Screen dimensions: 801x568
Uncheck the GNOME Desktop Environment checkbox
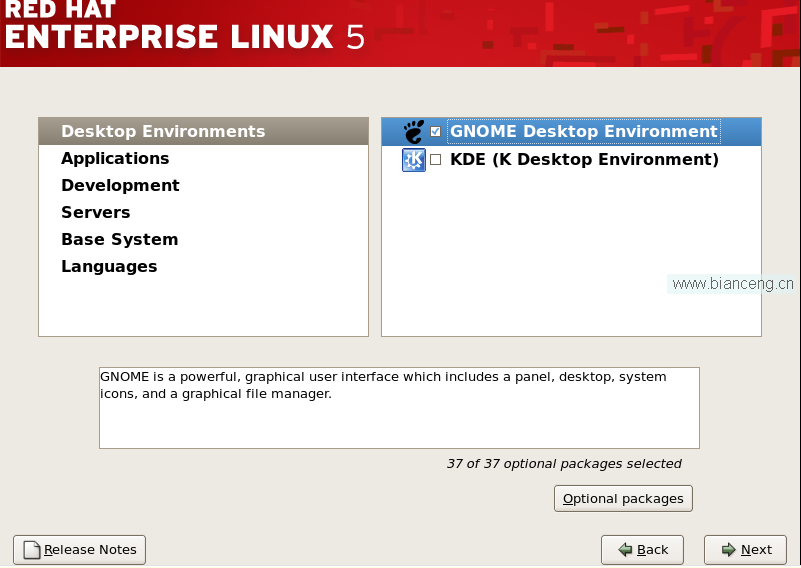435,132
